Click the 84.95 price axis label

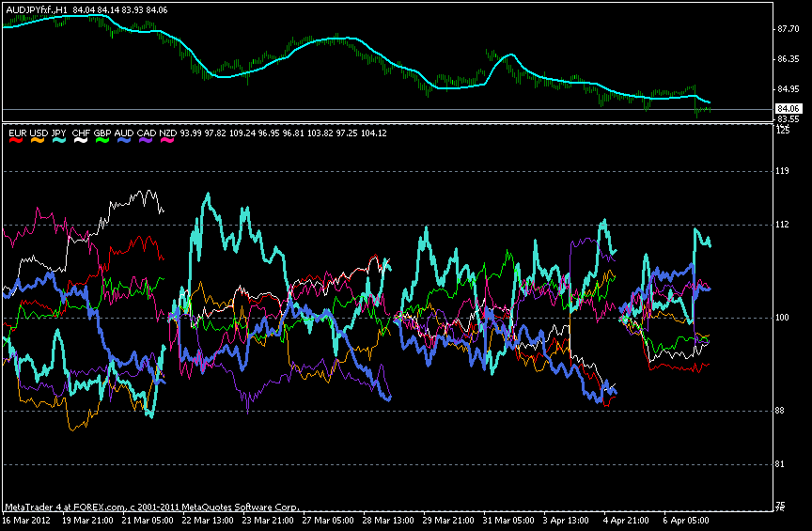[x=789, y=89]
